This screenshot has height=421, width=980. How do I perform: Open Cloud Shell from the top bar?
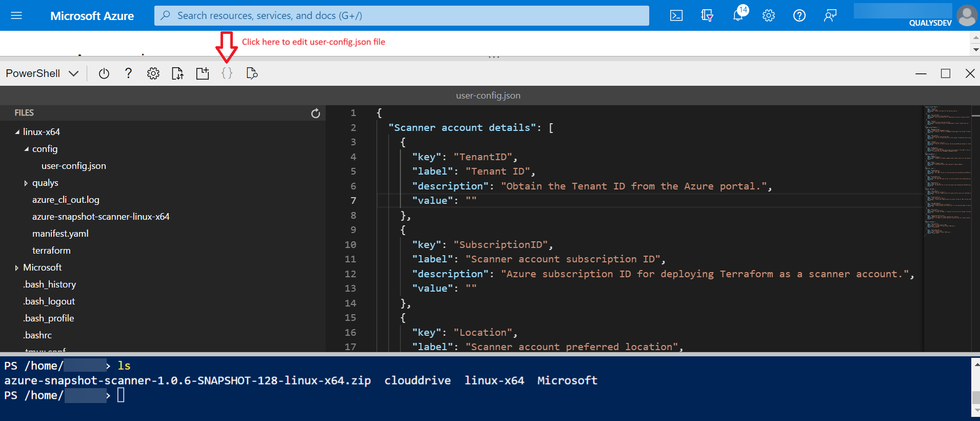(676, 15)
